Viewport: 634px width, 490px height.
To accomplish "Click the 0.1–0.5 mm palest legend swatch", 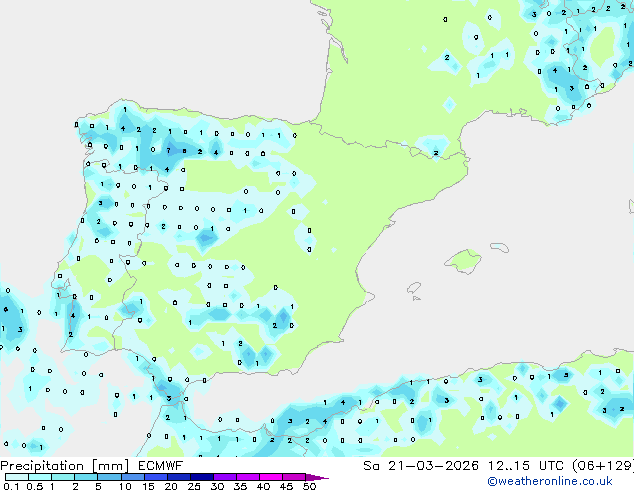I will coord(17,477).
